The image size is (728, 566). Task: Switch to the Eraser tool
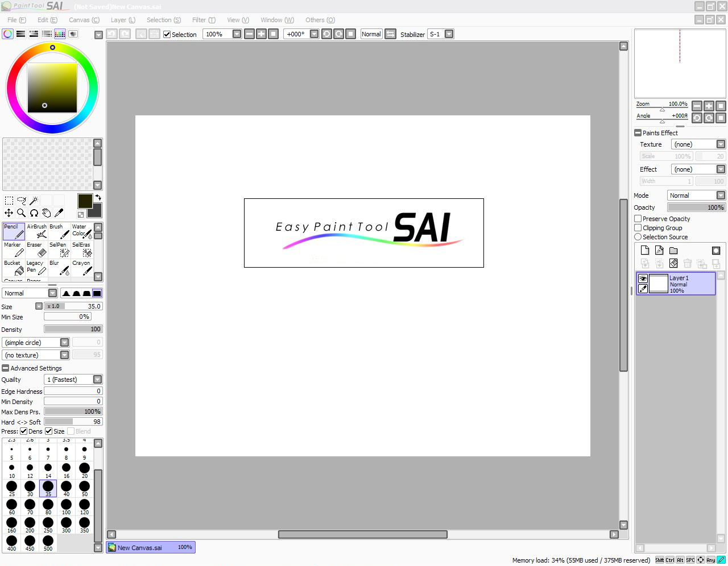click(x=36, y=249)
